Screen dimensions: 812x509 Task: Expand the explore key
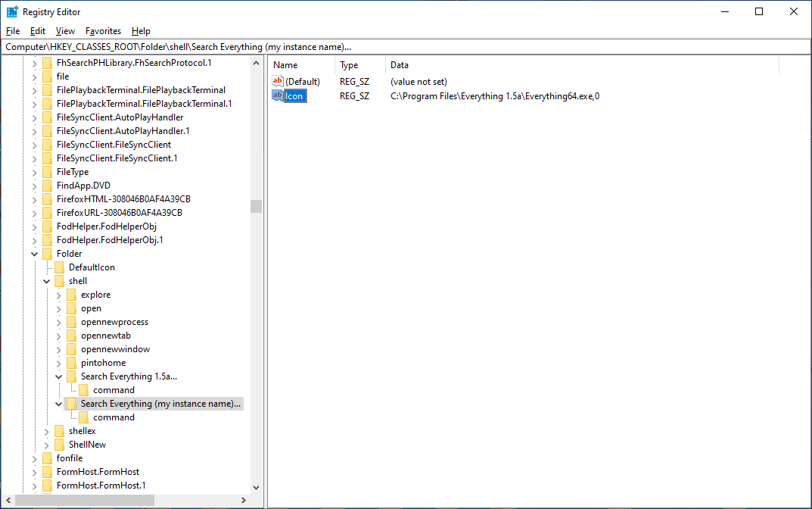pos(58,295)
